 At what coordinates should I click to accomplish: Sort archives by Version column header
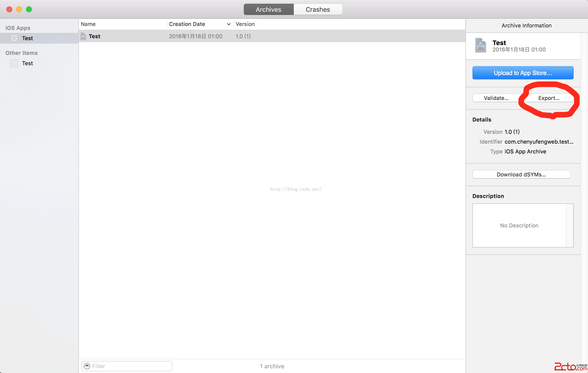[245, 24]
